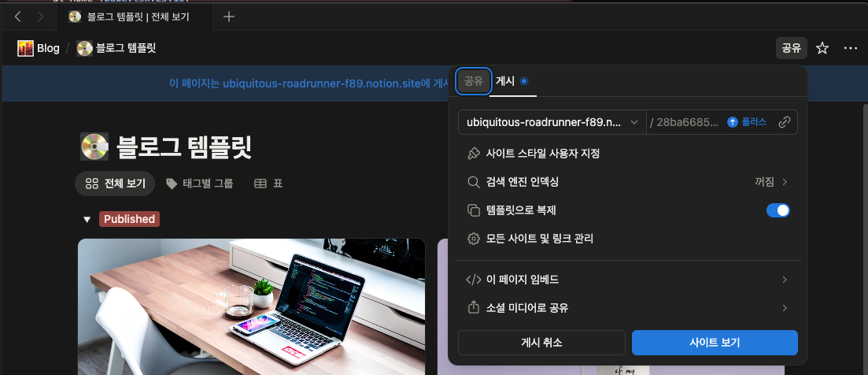The height and width of the screenshot is (375, 868).
Task: Open the ubiquitous-roadrunner-f89 domain dropdown
Action: pos(552,122)
